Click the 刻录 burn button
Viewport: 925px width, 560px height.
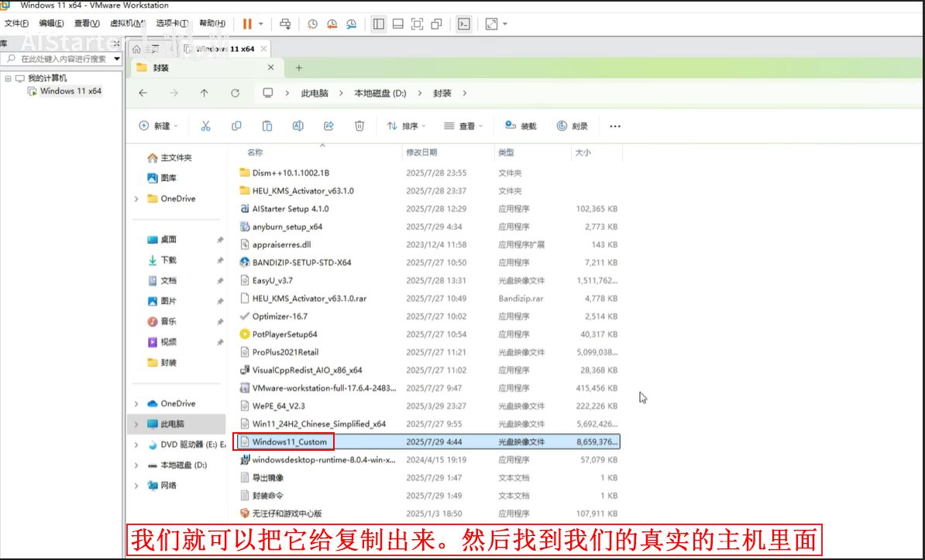[x=573, y=125]
